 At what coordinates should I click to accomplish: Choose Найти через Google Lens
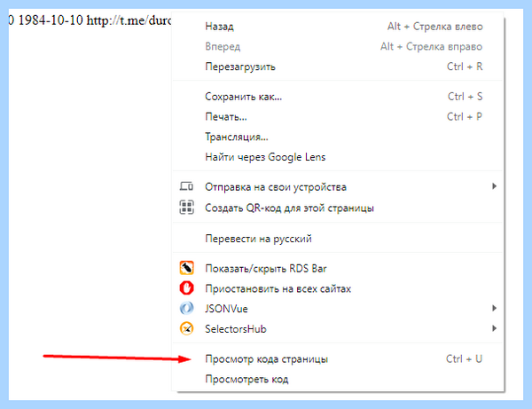pyautogui.click(x=338, y=157)
